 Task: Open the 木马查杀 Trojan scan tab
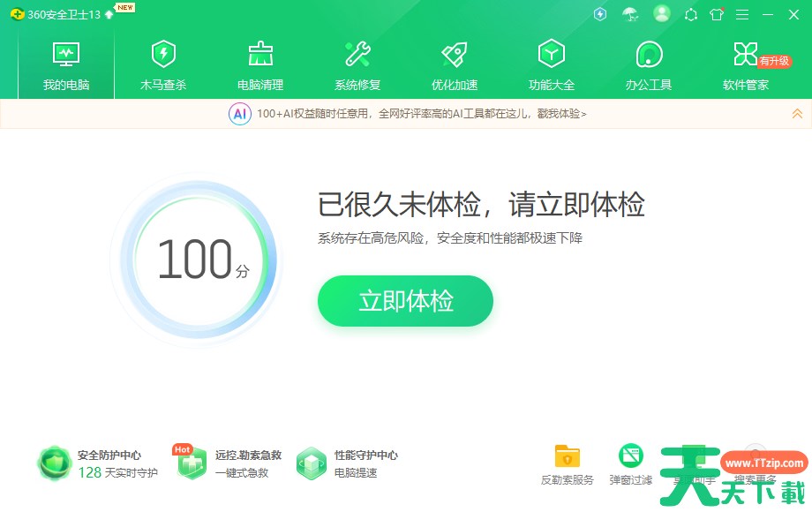pyautogui.click(x=163, y=66)
